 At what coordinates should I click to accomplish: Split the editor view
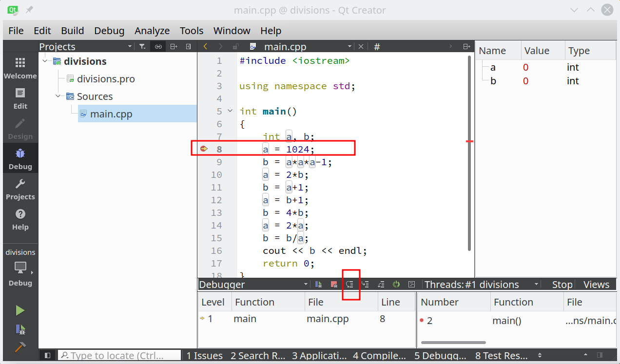click(466, 46)
